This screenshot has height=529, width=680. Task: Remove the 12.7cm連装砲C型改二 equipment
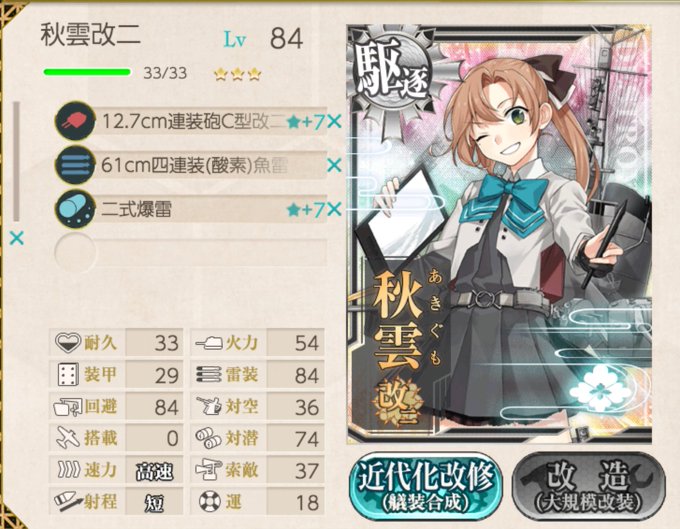coord(334,122)
